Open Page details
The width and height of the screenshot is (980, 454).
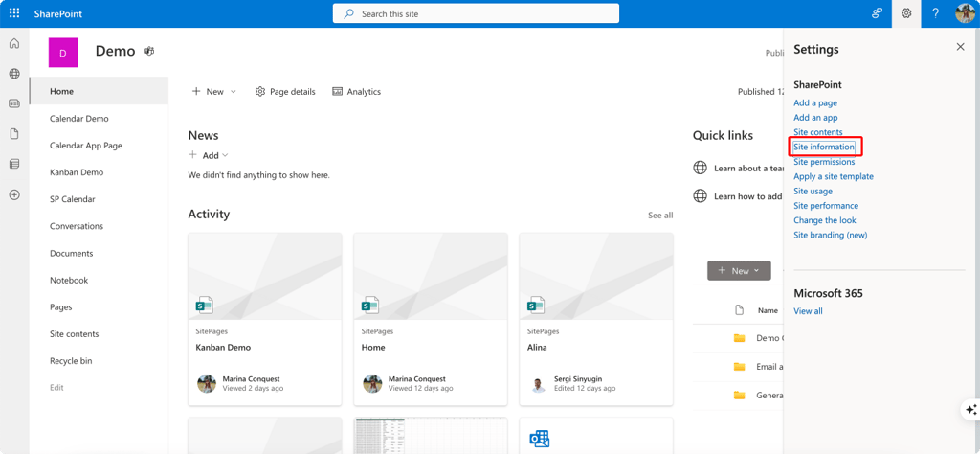click(285, 91)
